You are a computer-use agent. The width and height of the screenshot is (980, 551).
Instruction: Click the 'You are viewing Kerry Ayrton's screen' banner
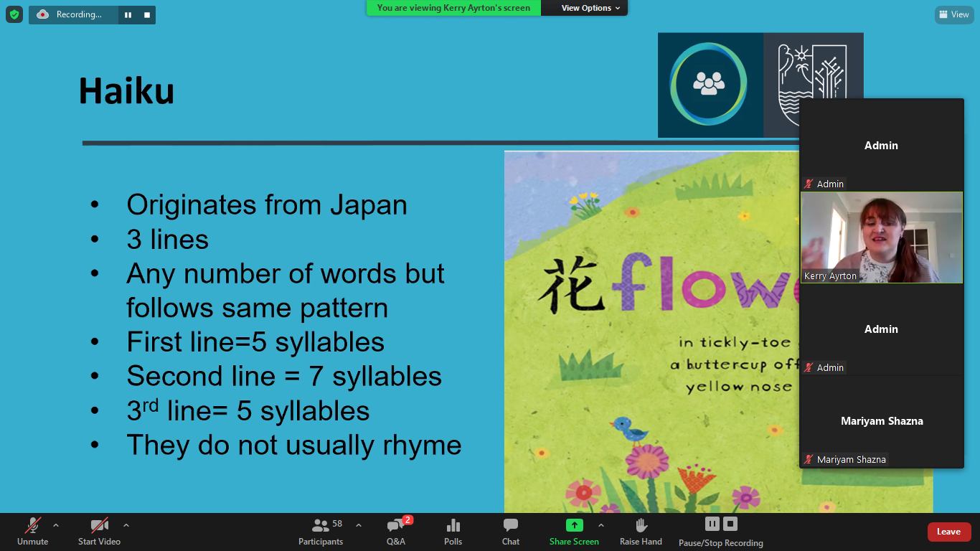[453, 8]
